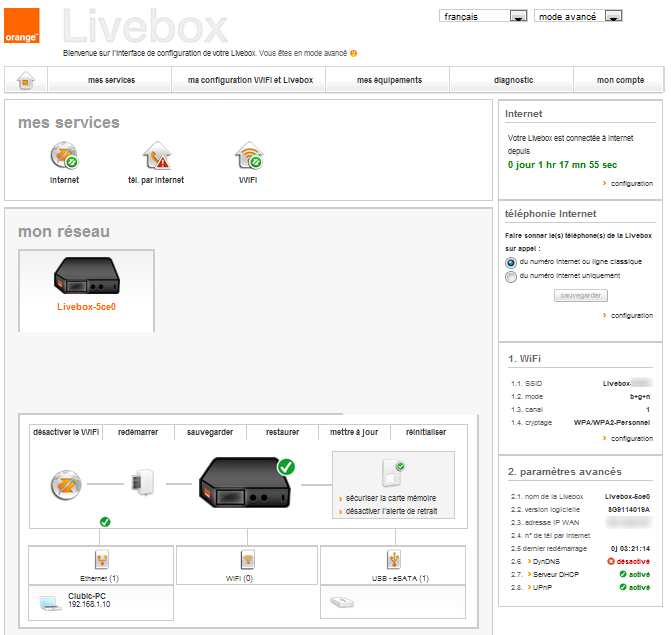Click the memory card icon
671x635 pixels.
[393, 473]
